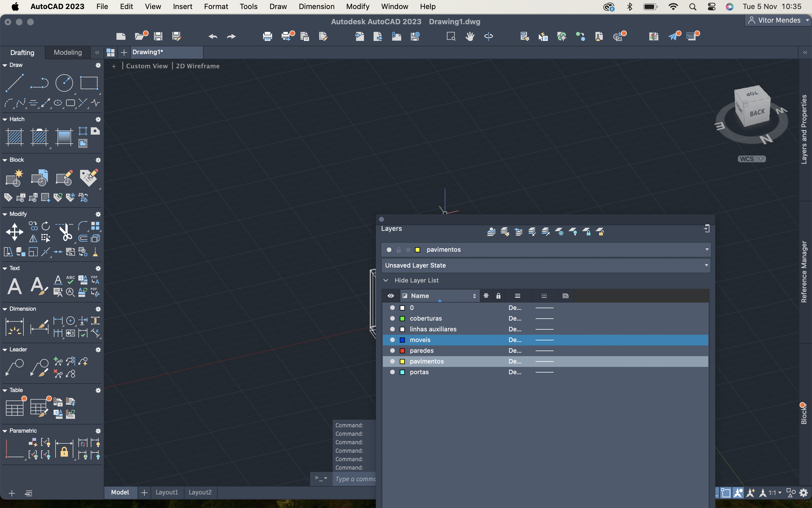Image resolution: width=812 pixels, height=508 pixels.
Task: Select the Move tool in Modify
Action: click(14, 232)
